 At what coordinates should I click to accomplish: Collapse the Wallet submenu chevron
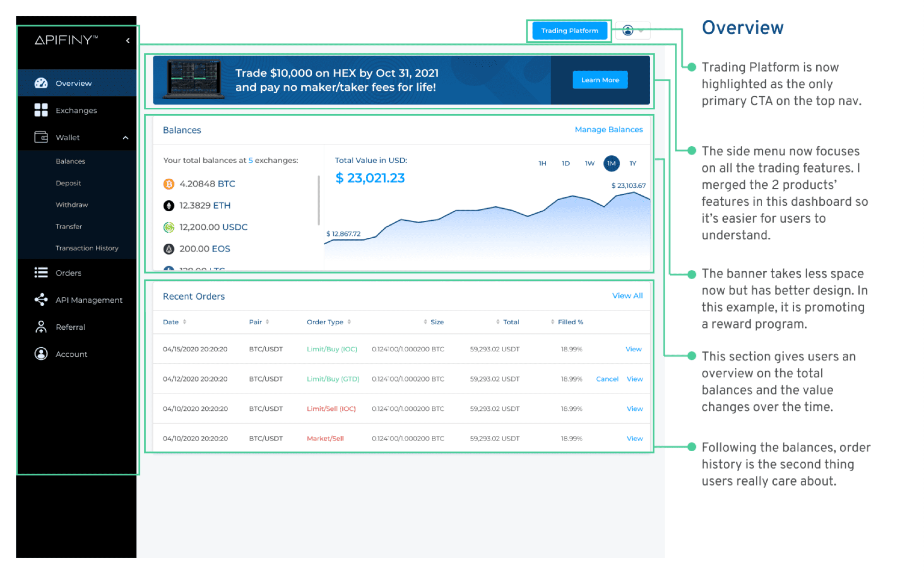click(126, 138)
